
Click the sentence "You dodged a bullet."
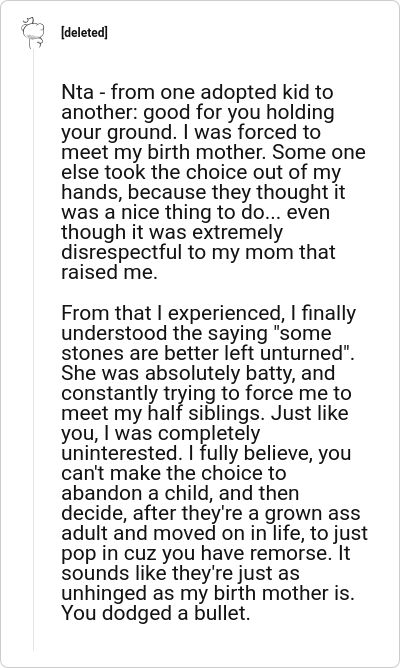coord(155,613)
